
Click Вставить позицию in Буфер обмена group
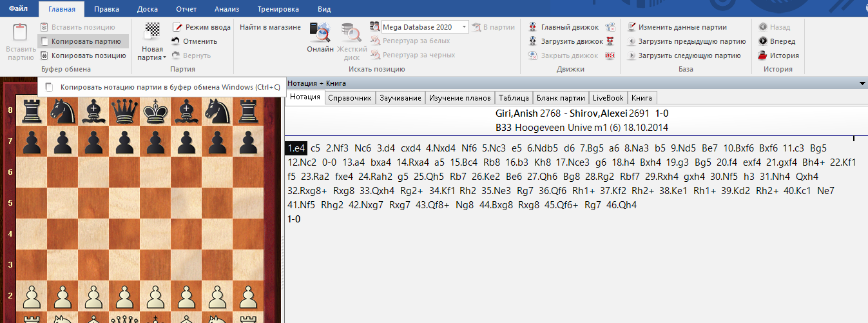click(x=77, y=27)
